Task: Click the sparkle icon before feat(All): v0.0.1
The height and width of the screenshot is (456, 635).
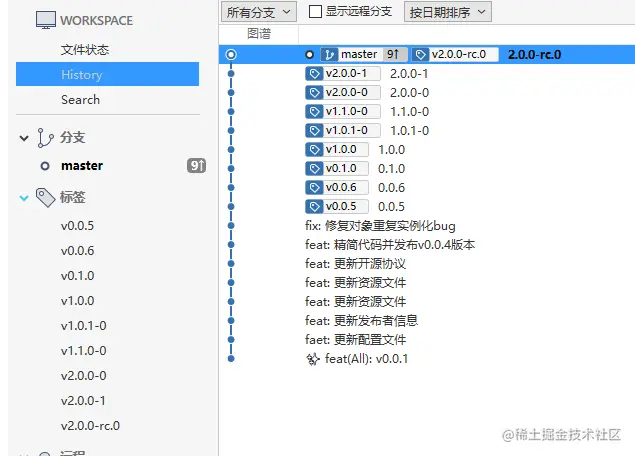Action: pyautogui.click(x=313, y=359)
